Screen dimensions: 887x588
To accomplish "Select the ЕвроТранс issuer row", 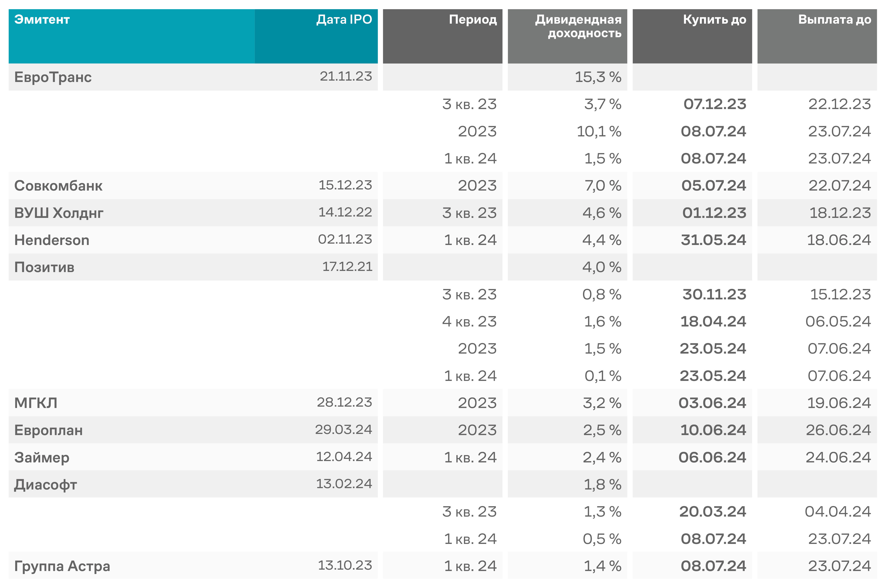I will (x=53, y=77).
